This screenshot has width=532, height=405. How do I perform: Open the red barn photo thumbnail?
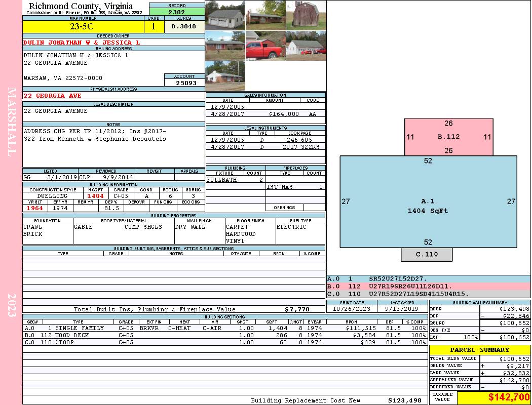click(x=306, y=15)
